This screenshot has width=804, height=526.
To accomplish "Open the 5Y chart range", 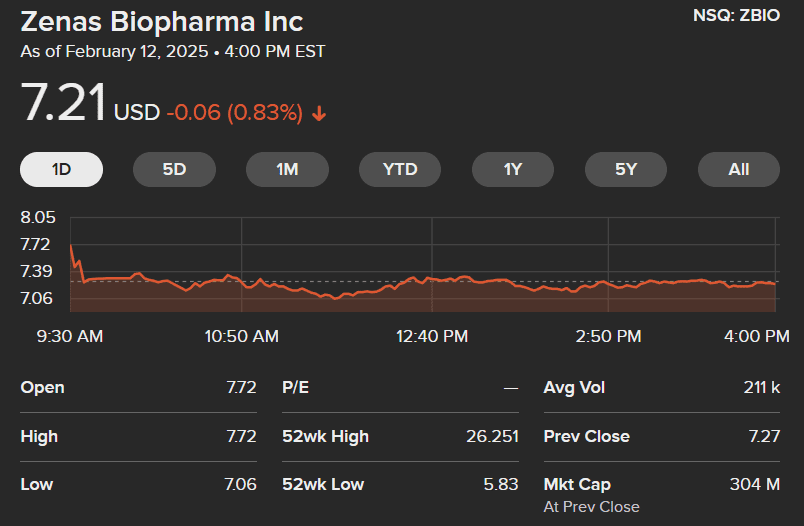I will [626, 169].
